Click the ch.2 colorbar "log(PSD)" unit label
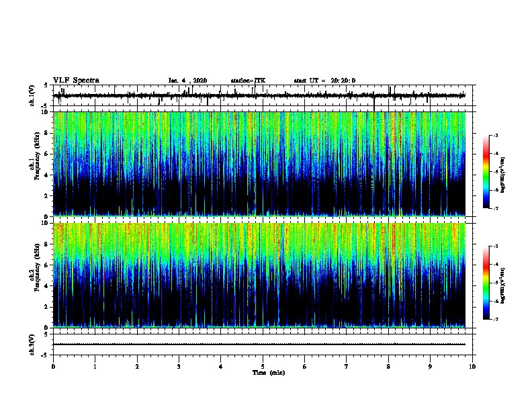The image size is (532, 411). (x=502, y=285)
